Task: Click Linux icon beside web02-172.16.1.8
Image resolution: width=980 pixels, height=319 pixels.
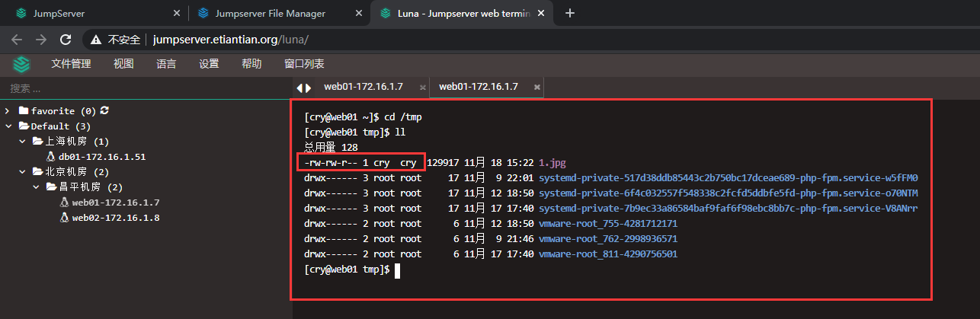Action: (65, 218)
